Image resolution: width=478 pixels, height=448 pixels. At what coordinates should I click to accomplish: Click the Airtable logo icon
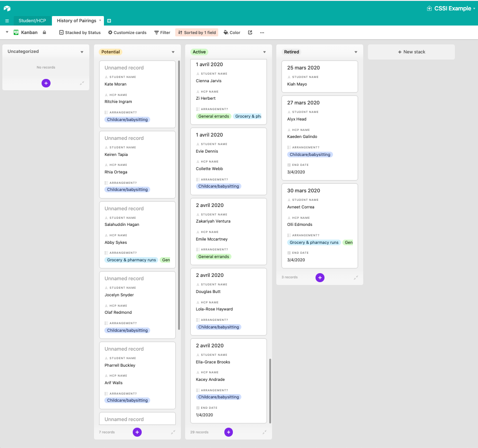point(7,9)
